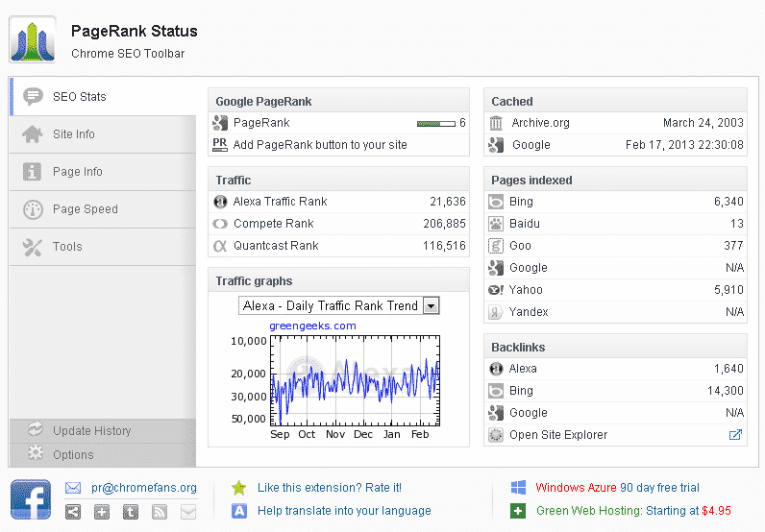
Task: Click the Bing icon in Backlinks
Action: pyautogui.click(x=496, y=391)
